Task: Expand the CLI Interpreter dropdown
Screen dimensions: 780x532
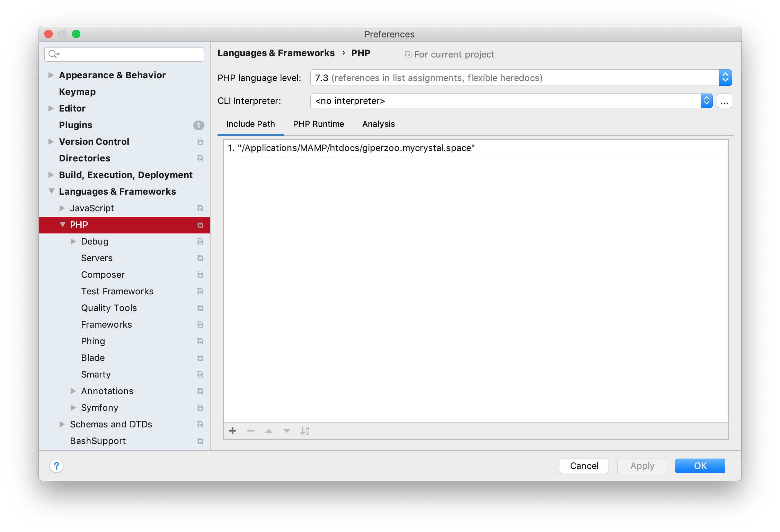Action: click(x=707, y=100)
